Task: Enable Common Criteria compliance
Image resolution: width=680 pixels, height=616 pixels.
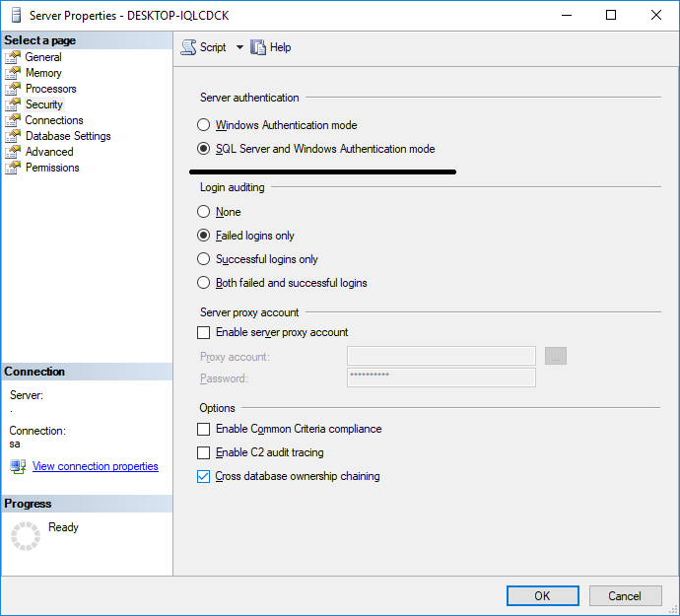Action: click(x=203, y=429)
